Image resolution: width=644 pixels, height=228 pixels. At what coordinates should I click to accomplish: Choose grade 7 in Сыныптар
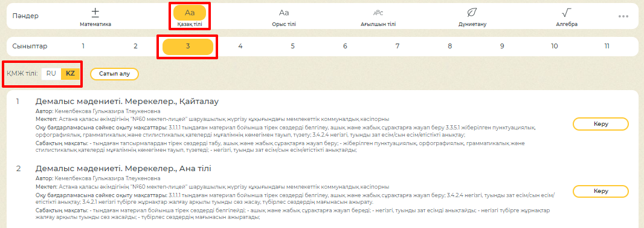(398, 47)
